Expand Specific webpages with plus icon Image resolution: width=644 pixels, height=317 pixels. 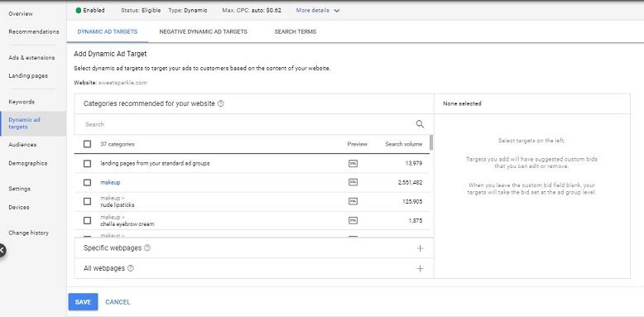[x=421, y=248]
